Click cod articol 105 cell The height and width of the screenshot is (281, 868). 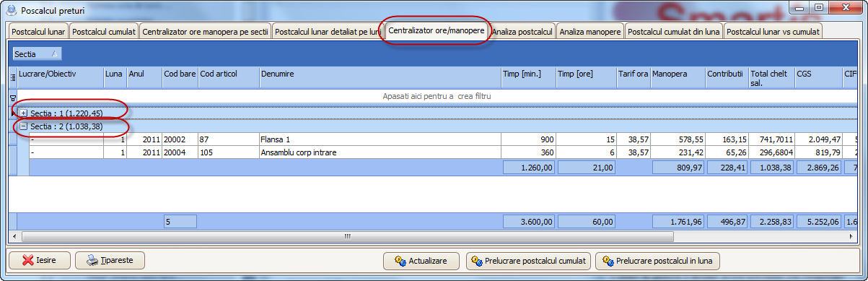click(x=229, y=152)
